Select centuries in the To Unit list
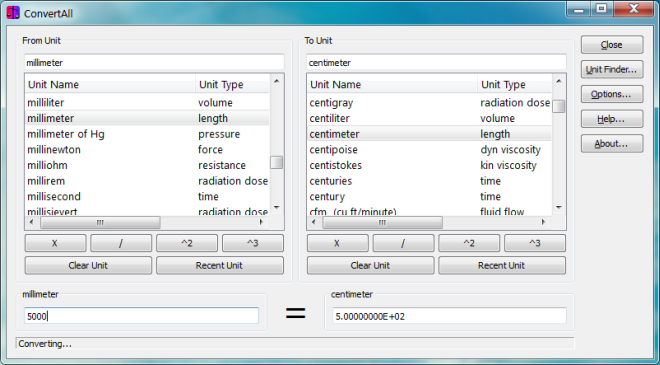The image size is (660, 365). (429, 181)
